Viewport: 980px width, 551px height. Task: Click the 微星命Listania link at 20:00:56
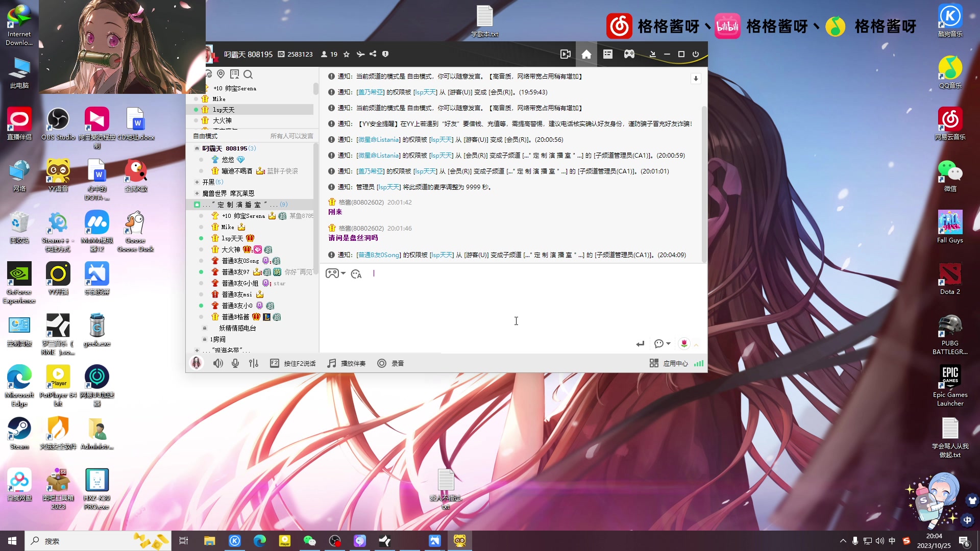(378, 140)
